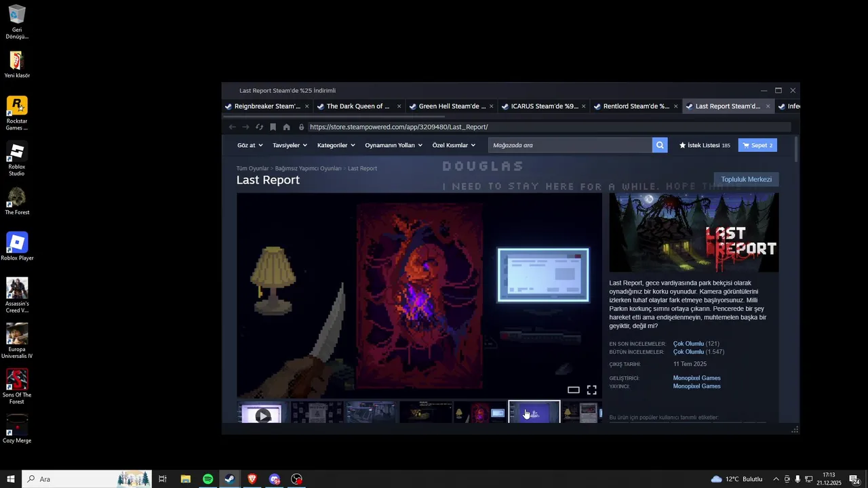This screenshot has height=488, width=868.
Task: Select the Yeni klasör desktop icon
Action: pos(17,65)
